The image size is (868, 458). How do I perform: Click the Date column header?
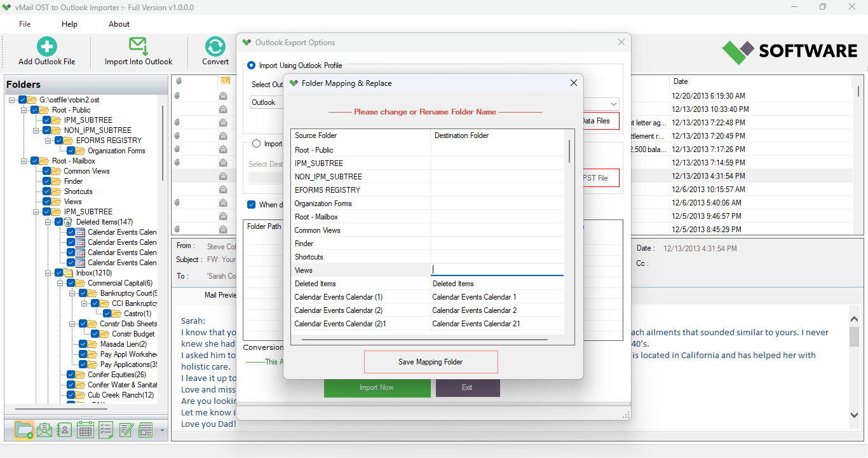click(x=760, y=81)
